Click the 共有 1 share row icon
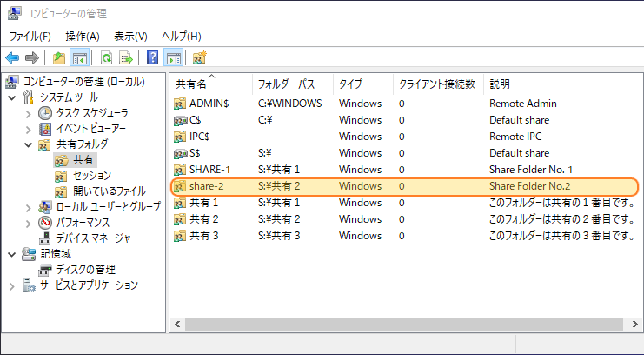This screenshot has height=355, width=644. coord(180,203)
